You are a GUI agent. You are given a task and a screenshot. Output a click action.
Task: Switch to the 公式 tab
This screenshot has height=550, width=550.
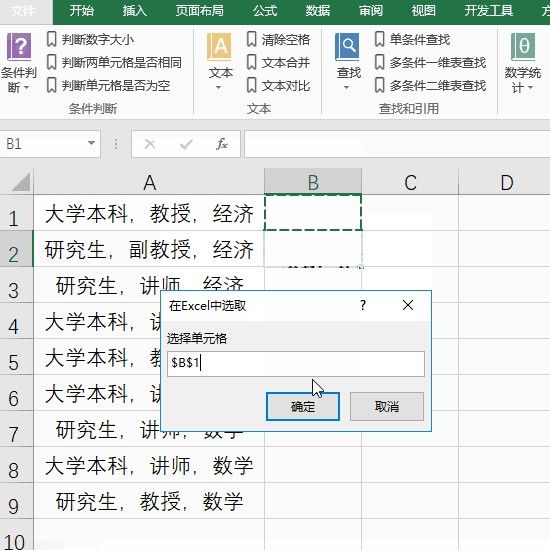tap(265, 11)
